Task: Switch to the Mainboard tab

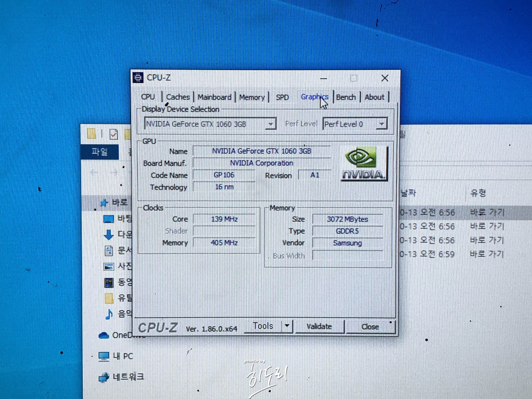Action: coord(214,97)
